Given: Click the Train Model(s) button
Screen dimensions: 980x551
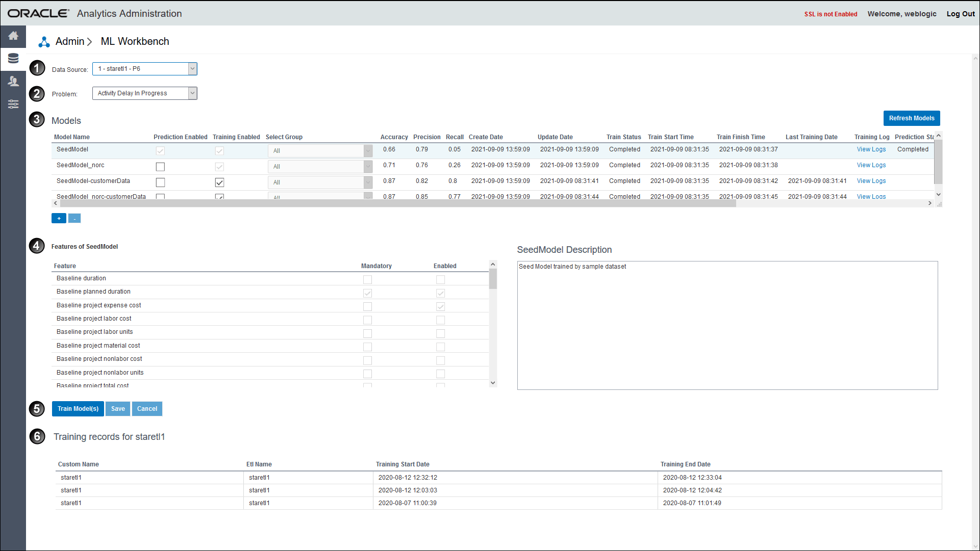Looking at the screenshot, I should (78, 409).
